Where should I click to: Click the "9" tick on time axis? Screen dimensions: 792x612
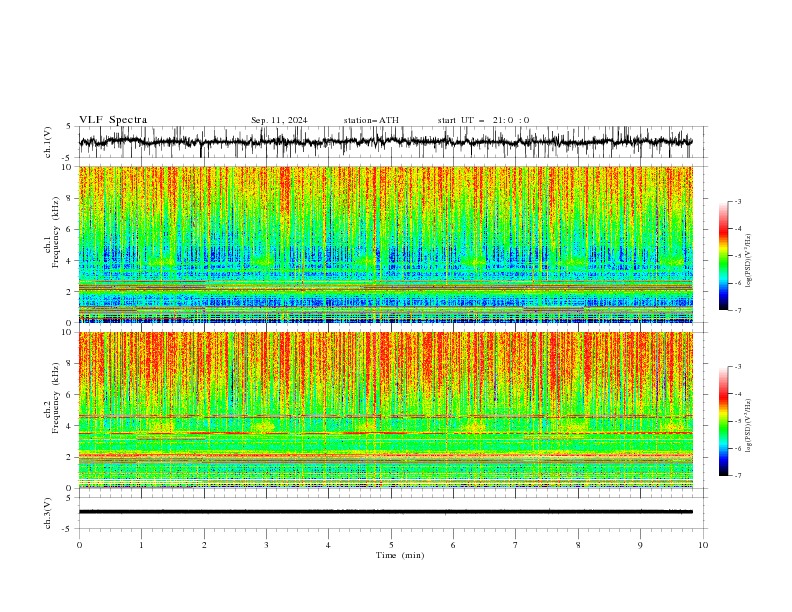[x=640, y=545]
